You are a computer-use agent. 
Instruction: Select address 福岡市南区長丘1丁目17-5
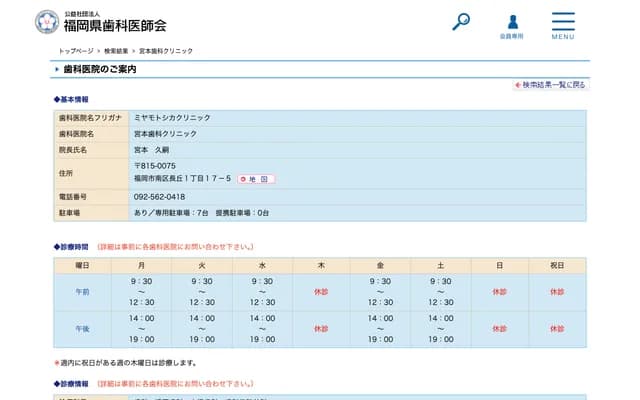(182, 178)
